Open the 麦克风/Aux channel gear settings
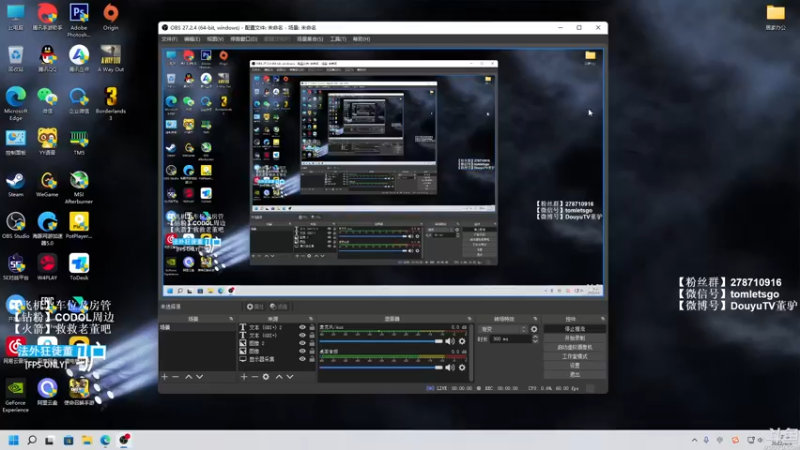The height and width of the screenshot is (450, 800). [x=462, y=341]
